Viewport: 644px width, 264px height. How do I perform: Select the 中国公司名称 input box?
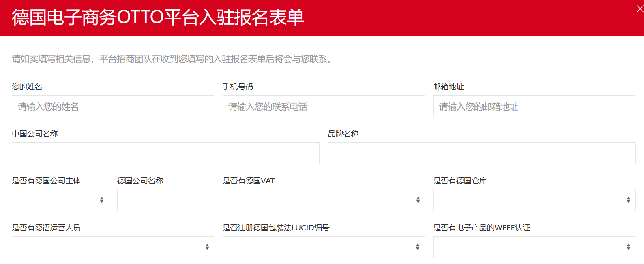pos(165,153)
